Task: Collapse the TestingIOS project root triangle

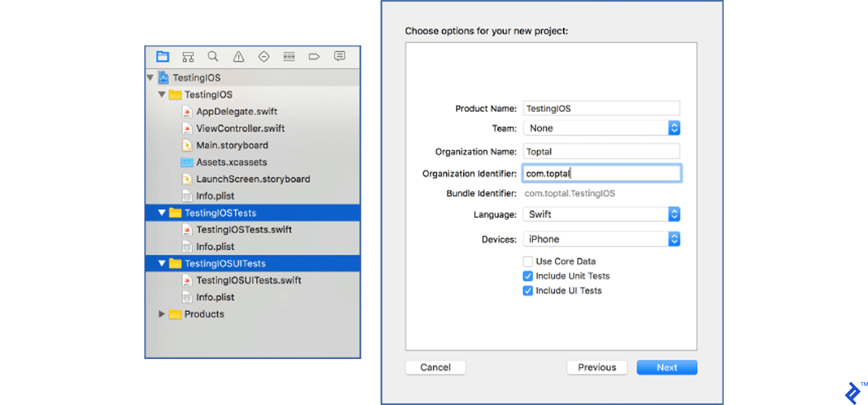Action: 150,78
